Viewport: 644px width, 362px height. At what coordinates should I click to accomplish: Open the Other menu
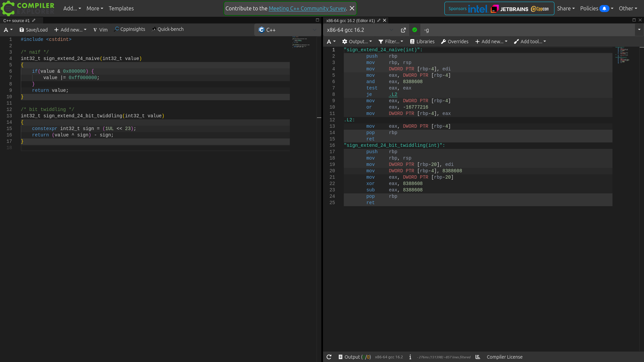(x=628, y=8)
